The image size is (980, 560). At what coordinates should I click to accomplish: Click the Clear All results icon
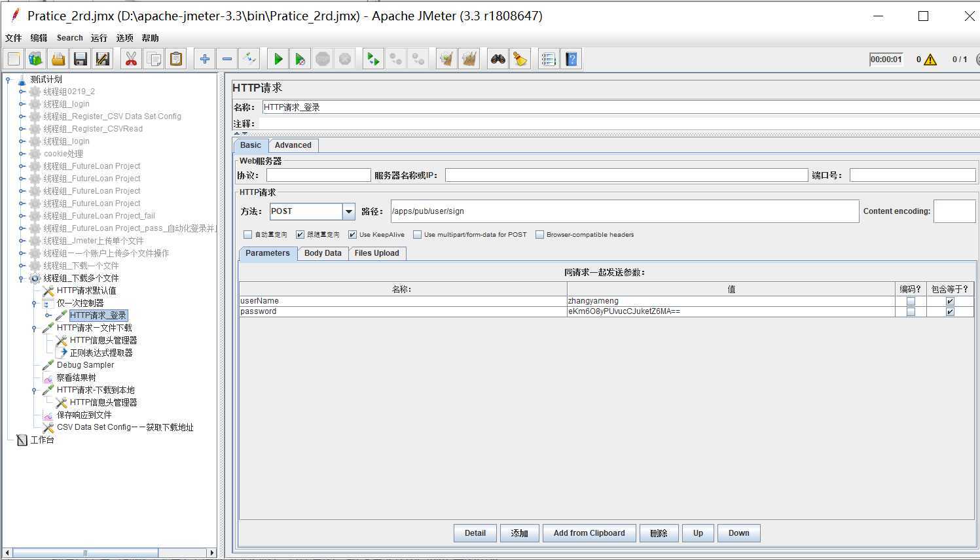click(x=469, y=59)
